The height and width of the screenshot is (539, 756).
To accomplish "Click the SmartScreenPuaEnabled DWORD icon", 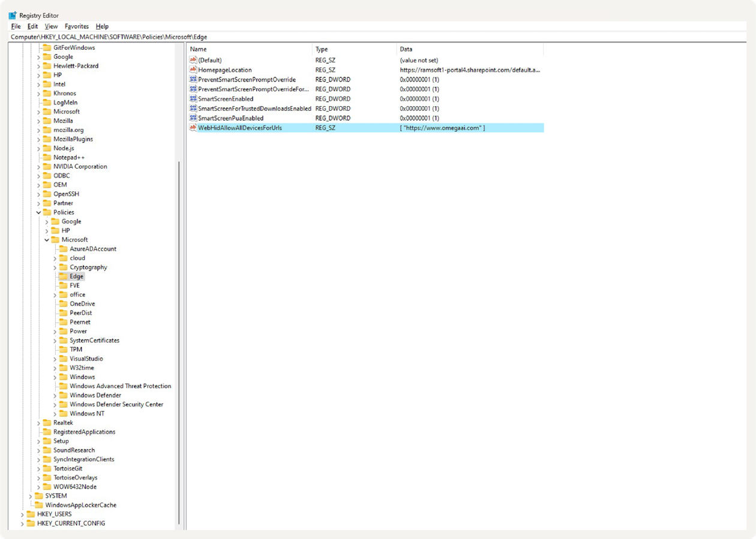I will point(193,118).
